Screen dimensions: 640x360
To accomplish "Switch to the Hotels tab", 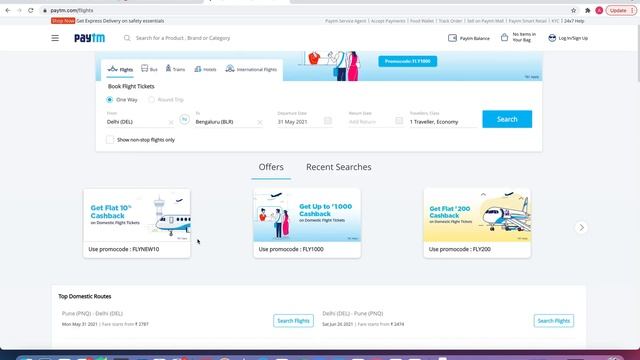I will pyautogui.click(x=205, y=69).
